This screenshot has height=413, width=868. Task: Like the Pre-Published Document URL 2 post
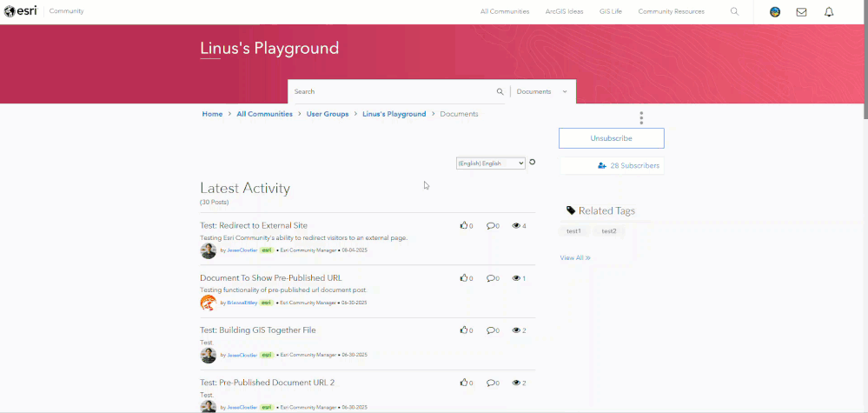tap(464, 383)
